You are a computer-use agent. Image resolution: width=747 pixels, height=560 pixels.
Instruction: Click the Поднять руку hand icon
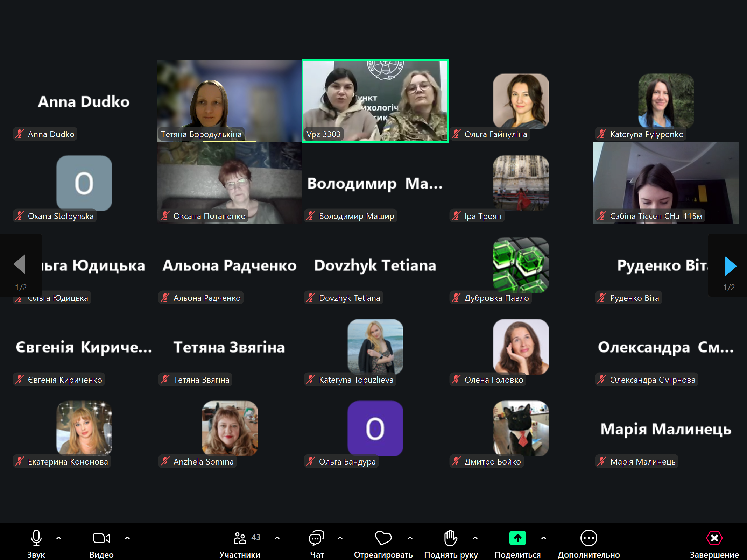(x=450, y=538)
